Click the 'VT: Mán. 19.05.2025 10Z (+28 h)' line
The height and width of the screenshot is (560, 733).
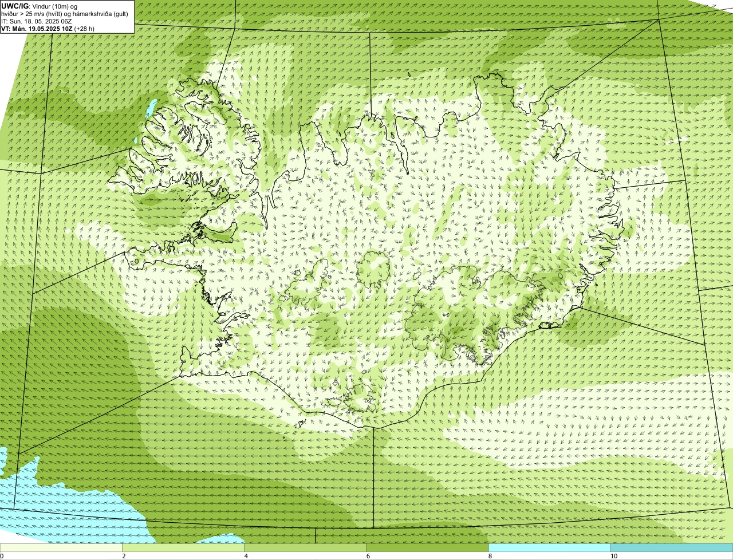coord(48,29)
